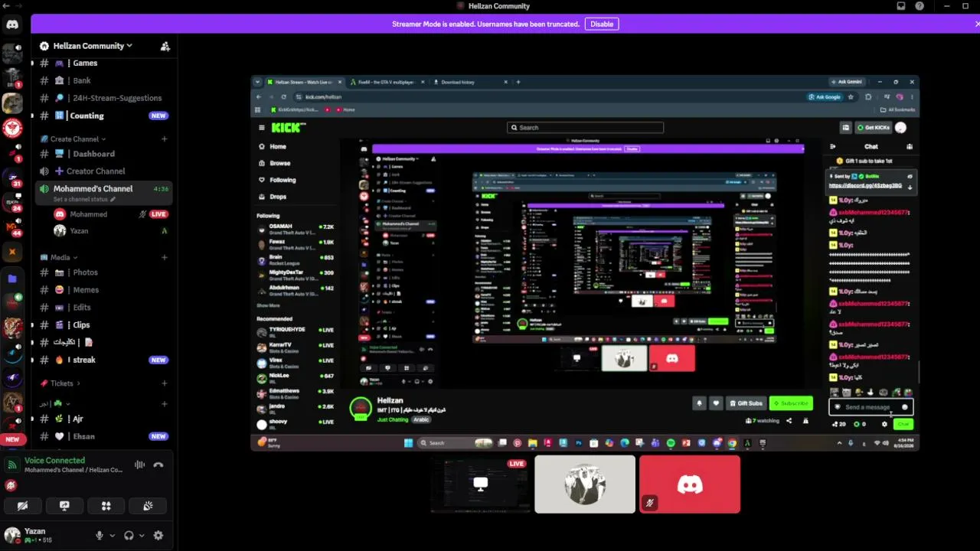Toggle headphone deafen in the user panel

click(129, 536)
